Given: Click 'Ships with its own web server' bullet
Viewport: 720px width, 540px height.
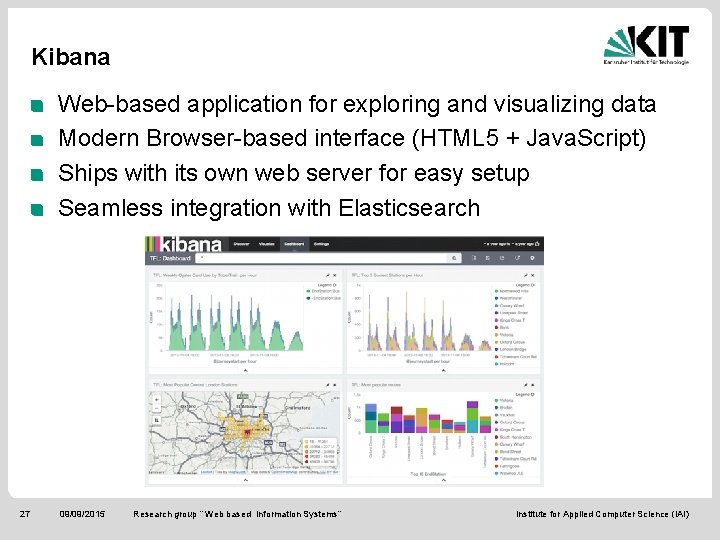Looking at the screenshot, I should coord(293,173).
